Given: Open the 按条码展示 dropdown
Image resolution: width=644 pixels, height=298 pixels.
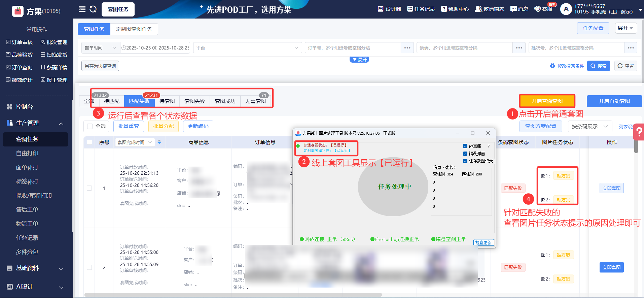Looking at the screenshot, I should (x=590, y=126).
